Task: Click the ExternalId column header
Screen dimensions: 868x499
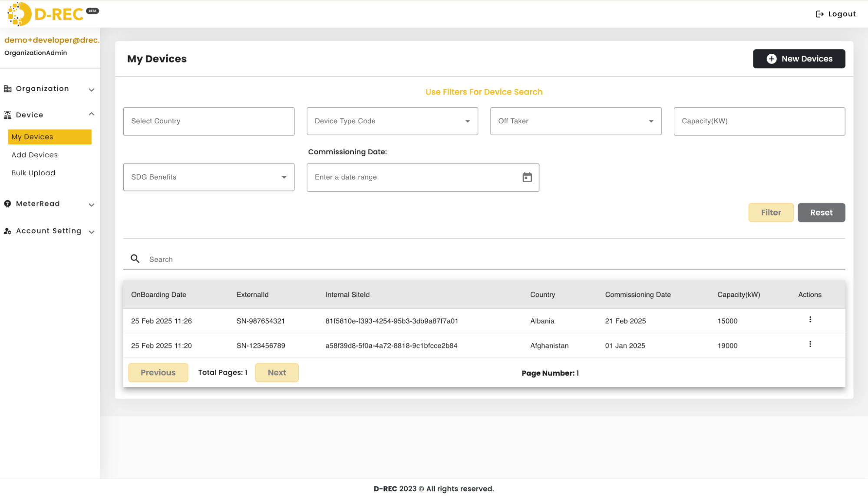Action: pos(252,295)
